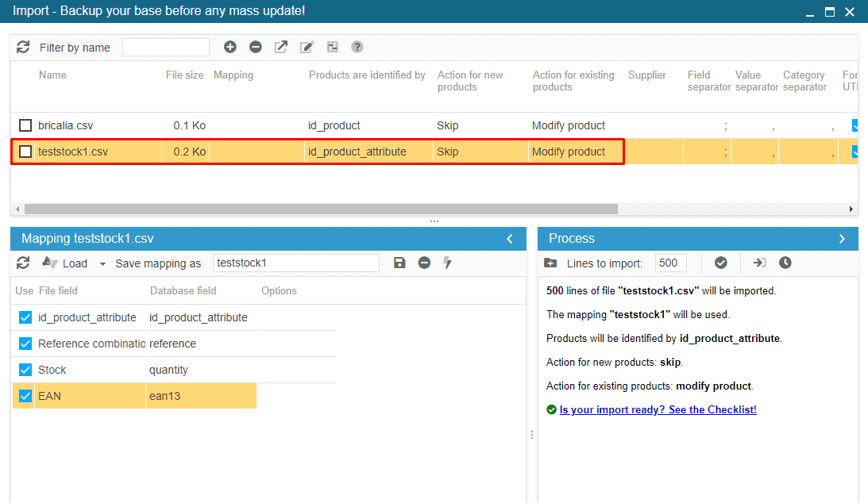Edit the Lines to import value

tap(671, 263)
